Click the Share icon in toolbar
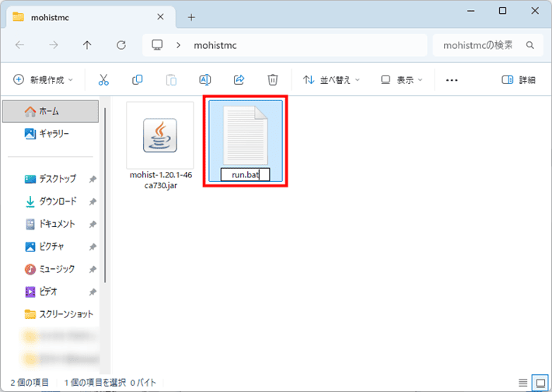Viewport: 552px width, 392px height. tap(239, 80)
